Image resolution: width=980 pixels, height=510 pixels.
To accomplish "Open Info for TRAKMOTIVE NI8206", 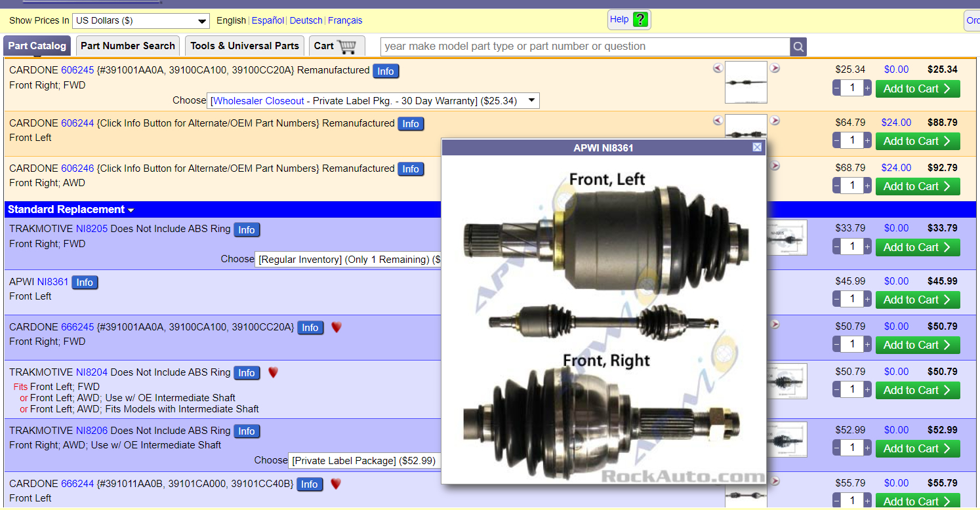I will point(247,431).
